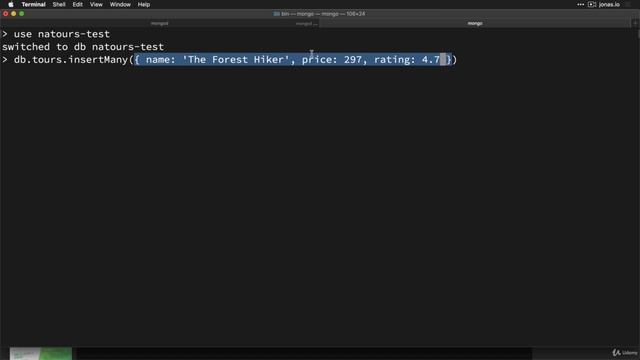Screen dimensions: 640x360
Task: Click the folder icon in window title
Action: point(276,14)
